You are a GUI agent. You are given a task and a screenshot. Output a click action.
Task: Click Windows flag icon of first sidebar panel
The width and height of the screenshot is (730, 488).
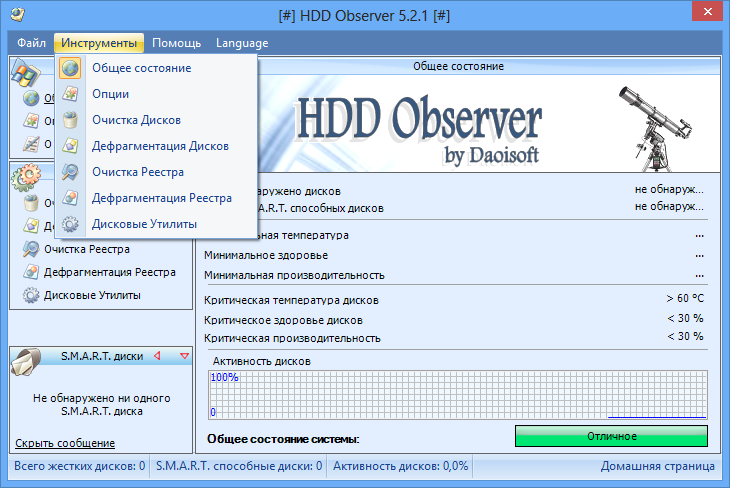click(x=26, y=73)
